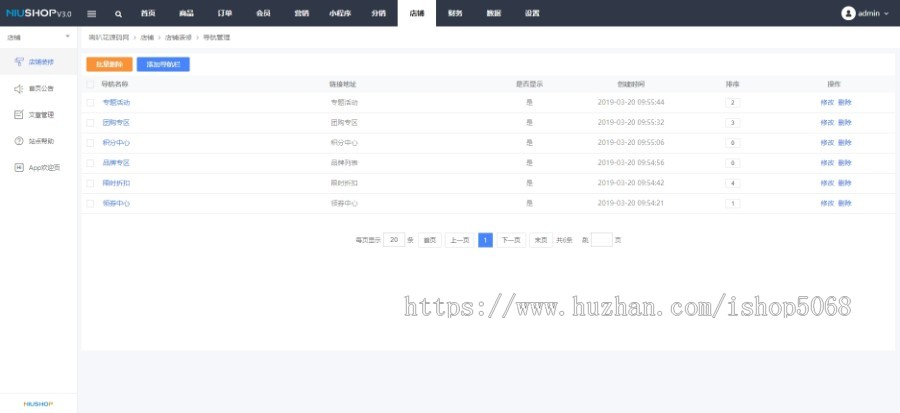This screenshot has height=413, width=900.
Task: Click the NIUSHOP V3.0 logo
Action: 38,13
